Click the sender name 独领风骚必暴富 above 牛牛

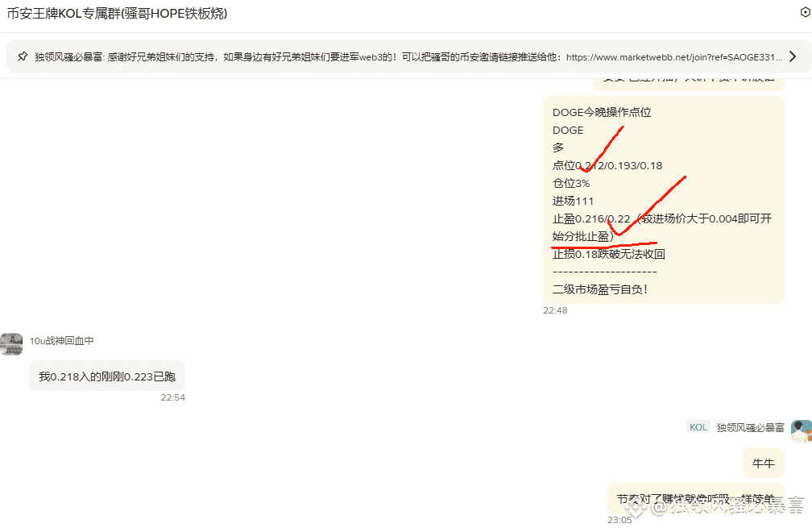(751, 427)
